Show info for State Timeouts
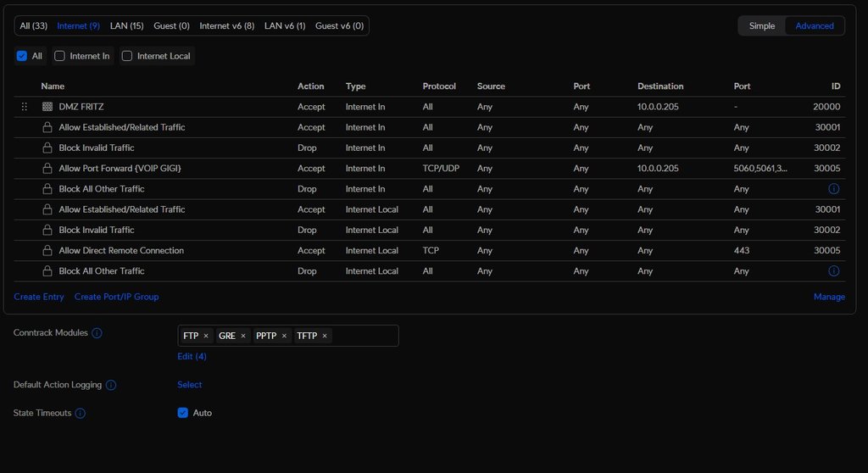Screen dimensions: 868x473 coord(81,413)
